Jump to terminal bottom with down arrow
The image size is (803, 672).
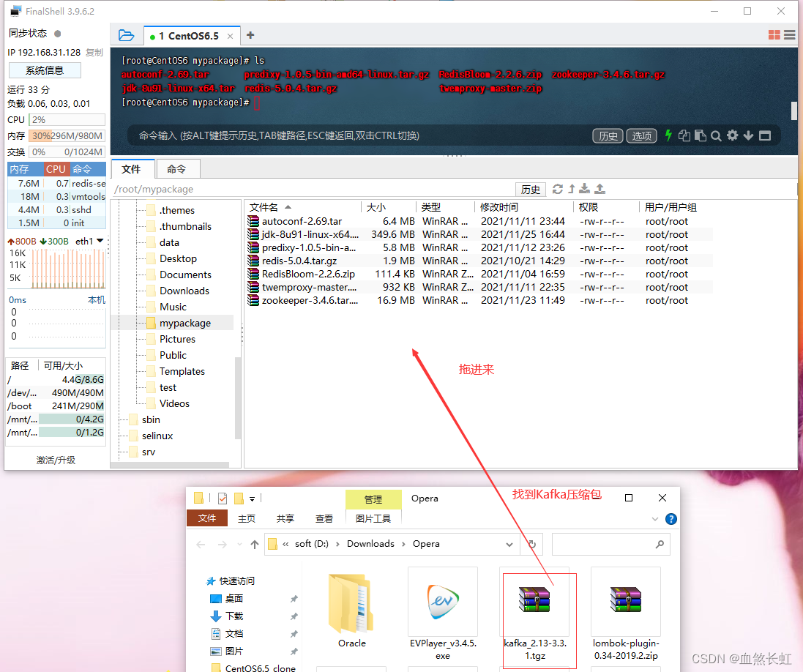pos(748,135)
